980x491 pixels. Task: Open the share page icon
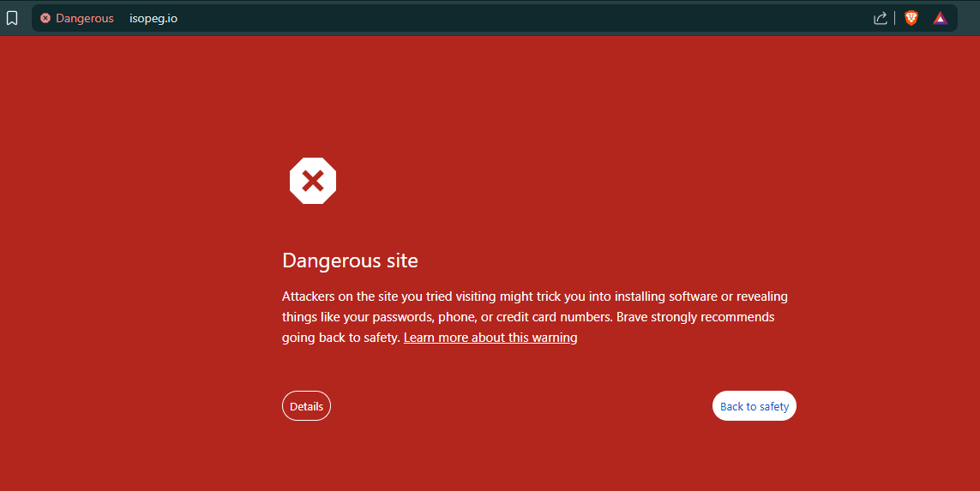(880, 18)
